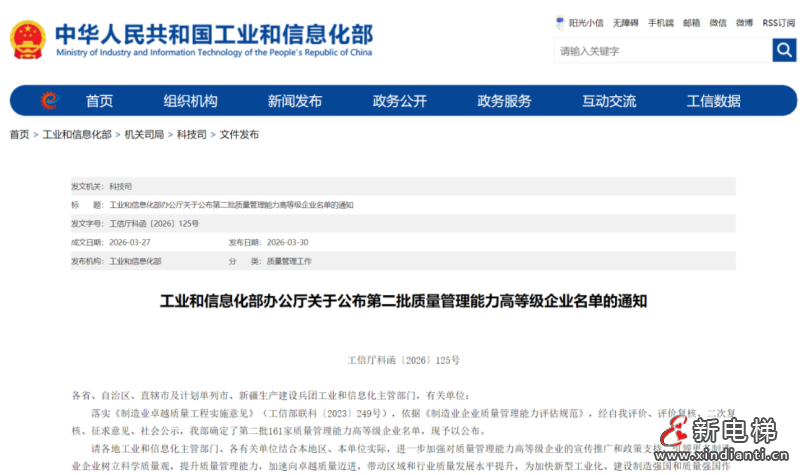Select 发布日期 value 2026-03-30
The height and width of the screenshot is (475, 800).
(x=288, y=242)
